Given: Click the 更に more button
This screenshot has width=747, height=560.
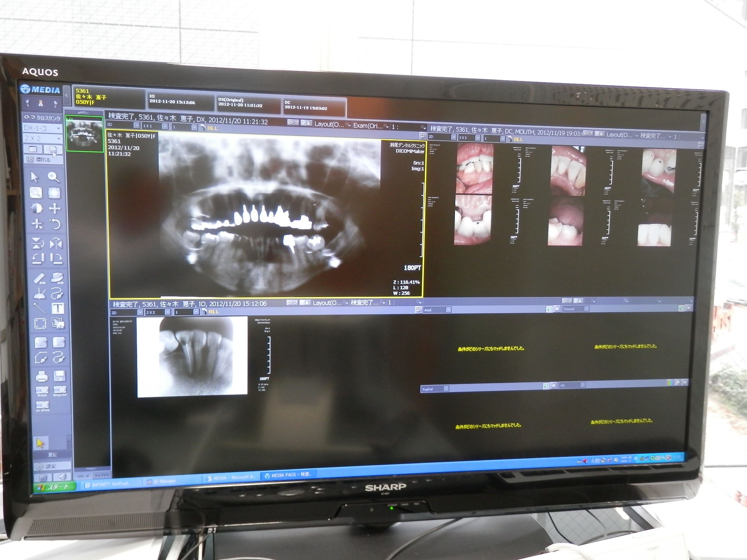Looking at the screenshot, I should pyautogui.click(x=53, y=455).
